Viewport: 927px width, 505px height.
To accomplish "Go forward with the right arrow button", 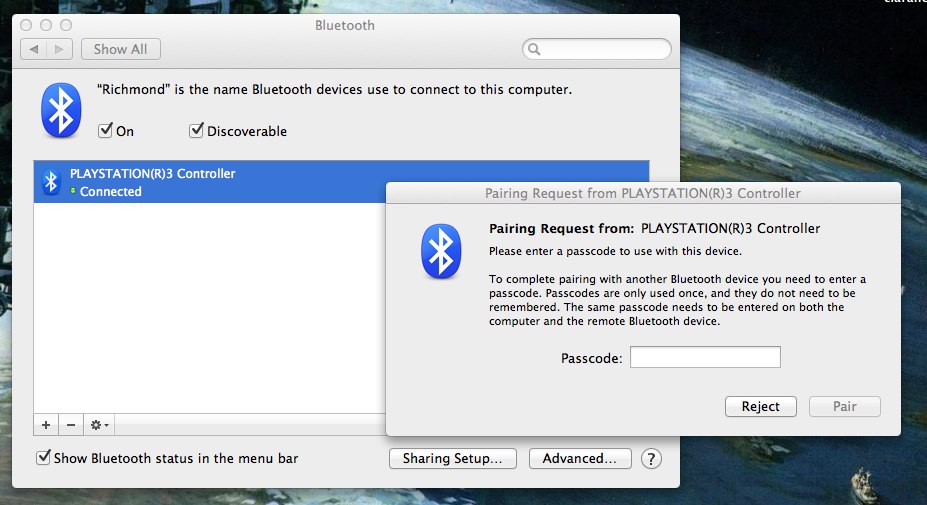I will 59,49.
